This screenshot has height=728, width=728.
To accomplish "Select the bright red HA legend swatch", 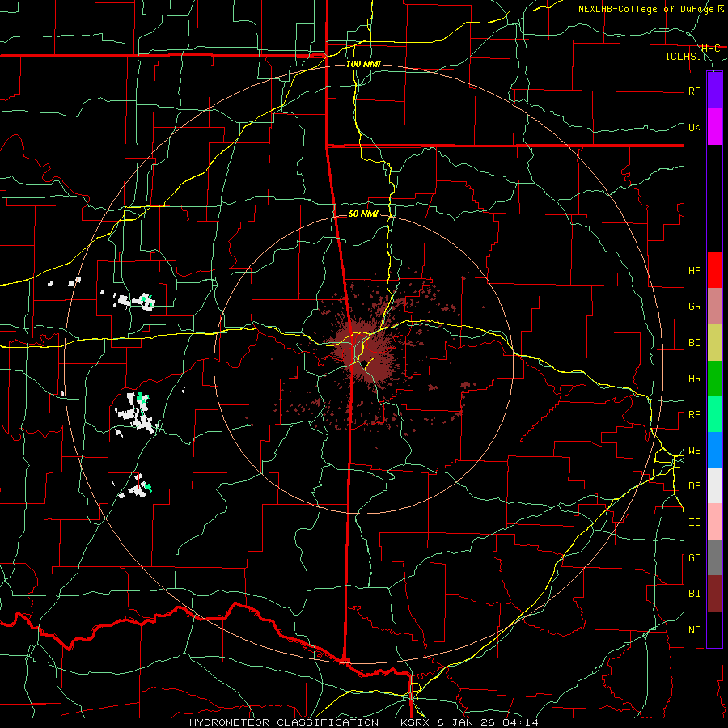I will (x=714, y=270).
